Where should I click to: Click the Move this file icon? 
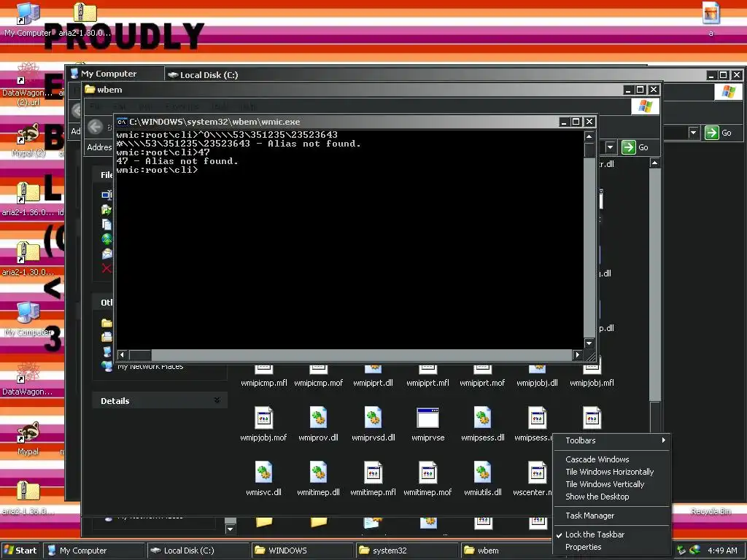click(107, 209)
